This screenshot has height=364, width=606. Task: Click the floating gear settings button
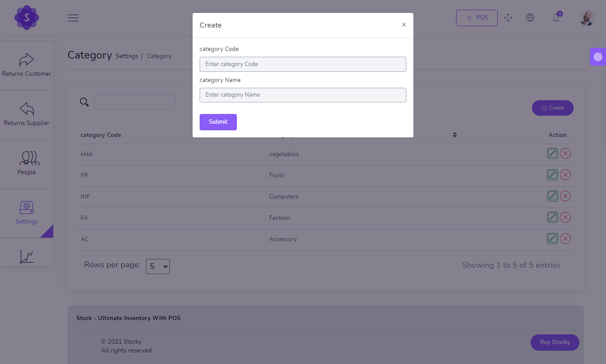(x=598, y=56)
